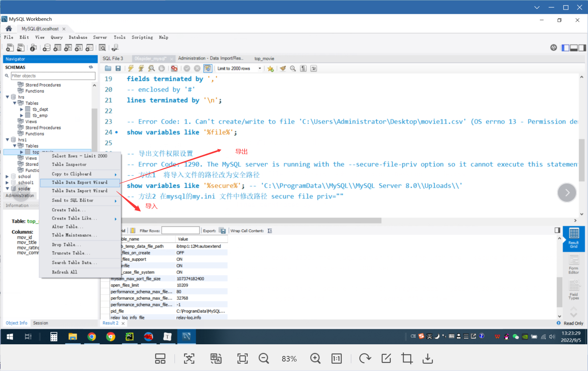Image resolution: width=588 pixels, height=371 pixels.
Task: Click Filter objects search field
Action: tap(53, 76)
